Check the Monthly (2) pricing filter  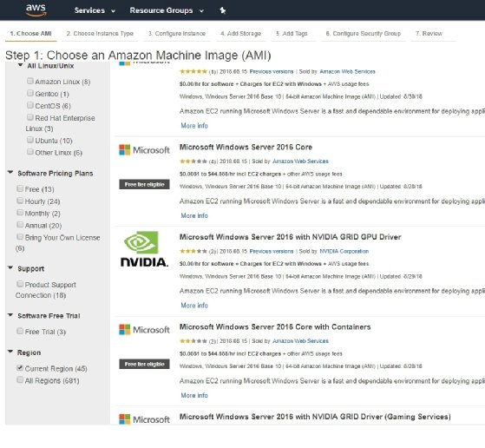tap(20, 213)
